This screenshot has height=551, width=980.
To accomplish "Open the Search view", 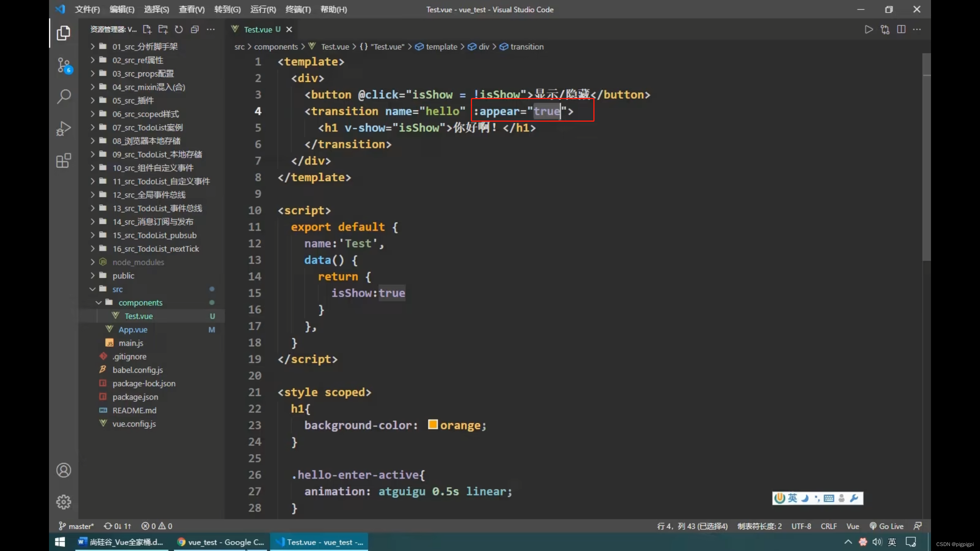I will [64, 96].
